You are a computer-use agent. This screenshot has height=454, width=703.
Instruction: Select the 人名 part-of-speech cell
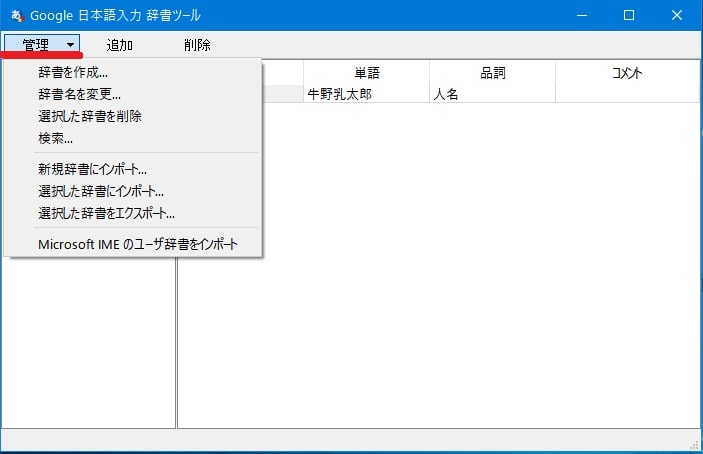pyautogui.click(x=492, y=94)
